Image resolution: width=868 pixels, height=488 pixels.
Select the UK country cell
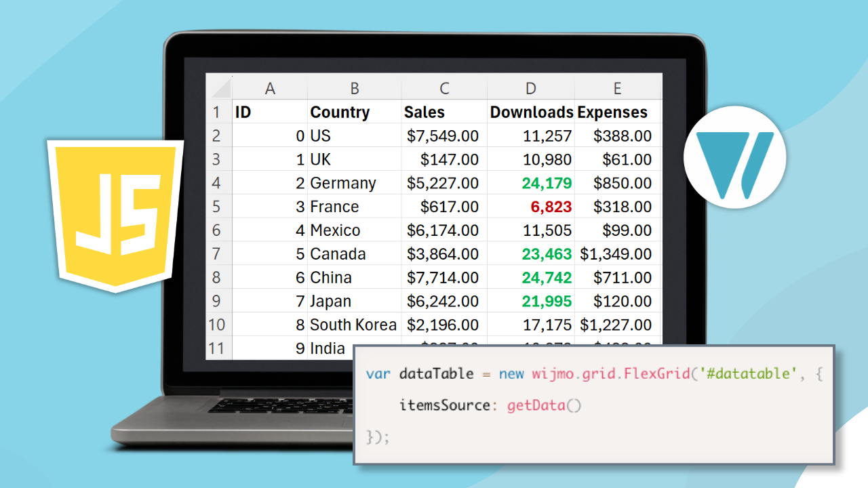(355, 159)
